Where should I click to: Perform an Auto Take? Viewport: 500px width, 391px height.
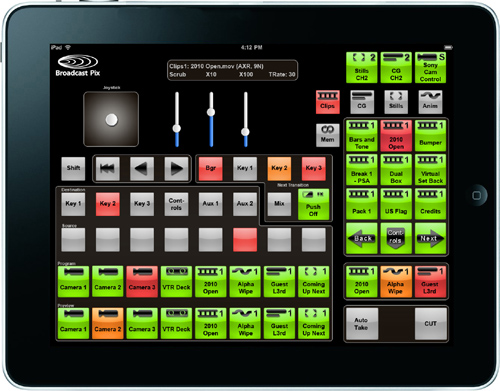(x=362, y=324)
